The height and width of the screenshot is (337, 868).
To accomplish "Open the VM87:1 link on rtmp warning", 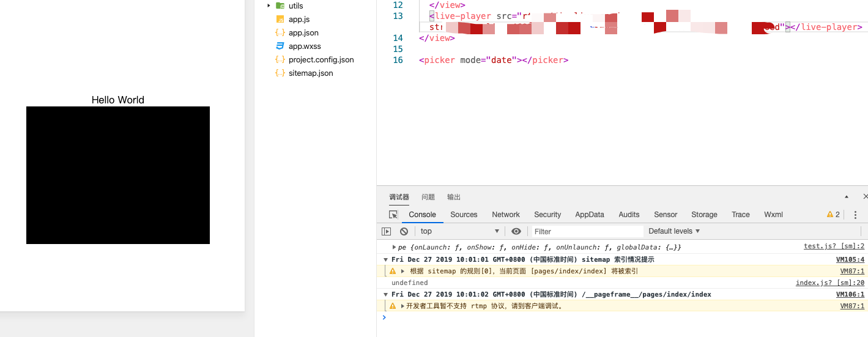I will tap(852, 306).
